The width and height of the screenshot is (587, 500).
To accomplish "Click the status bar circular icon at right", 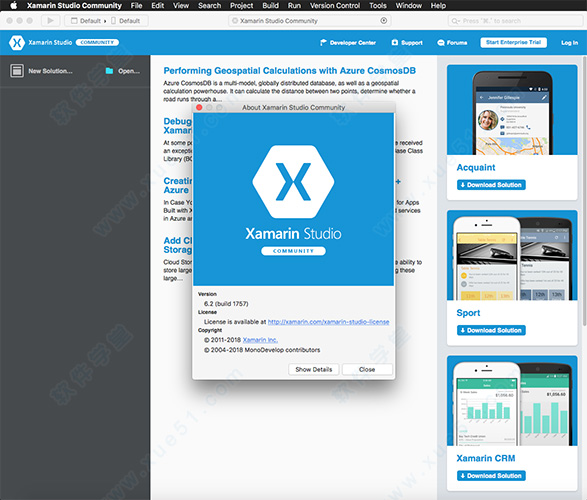I will coord(383,21).
